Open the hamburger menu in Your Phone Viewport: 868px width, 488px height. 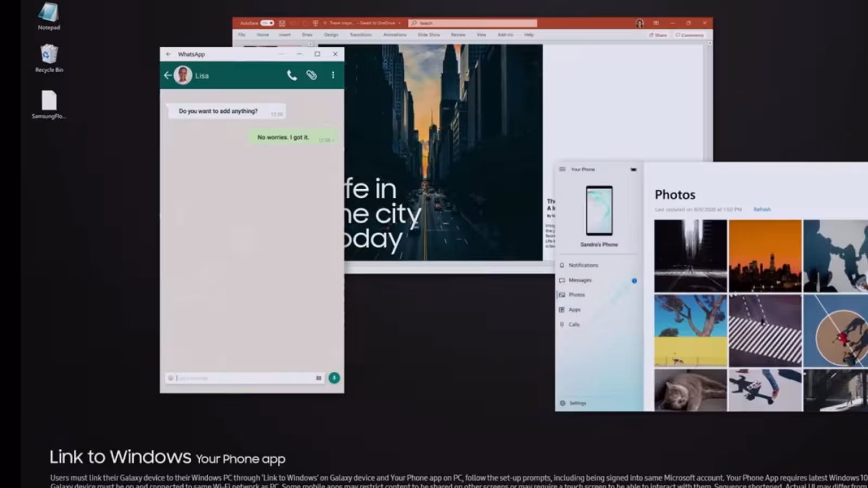coord(563,169)
